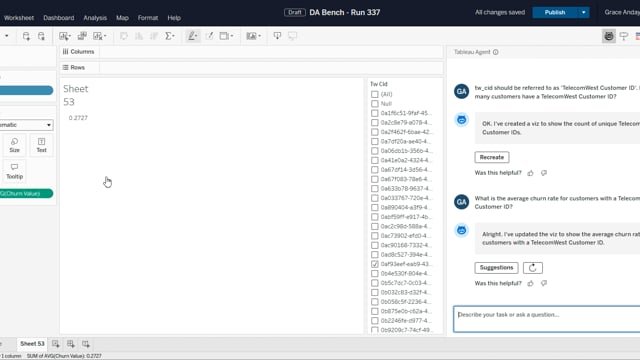Open the Dashboard menu
This screenshot has height=360, width=640.
click(59, 18)
